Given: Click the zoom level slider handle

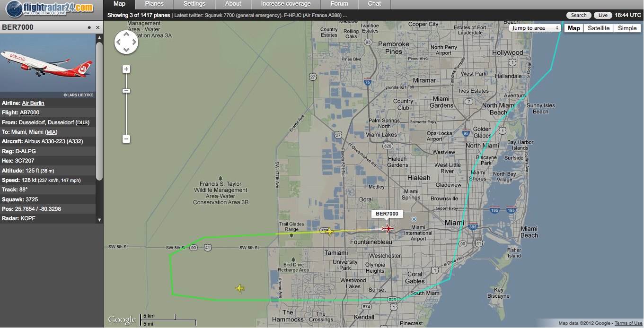Looking at the screenshot, I should click(x=126, y=91).
